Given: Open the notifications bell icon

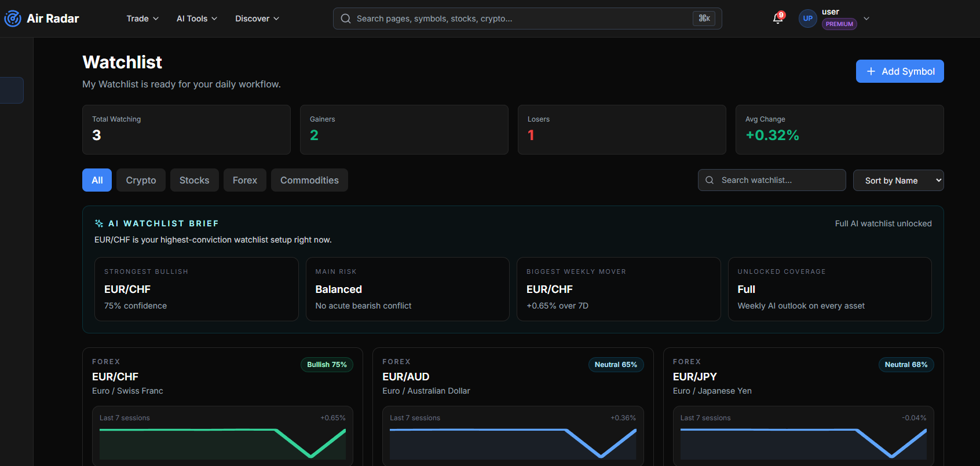Looking at the screenshot, I should tap(778, 19).
